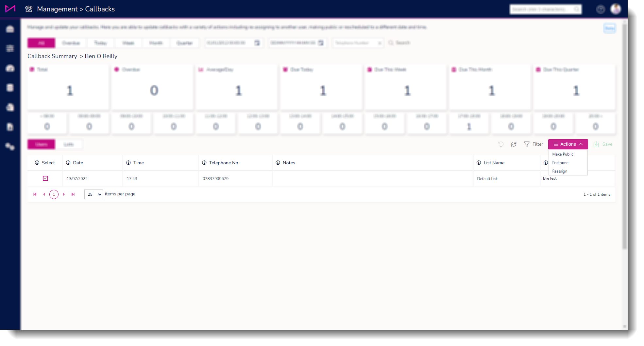Switch to the Lists tab
The height and width of the screenshot is (346, 644).
69,144
